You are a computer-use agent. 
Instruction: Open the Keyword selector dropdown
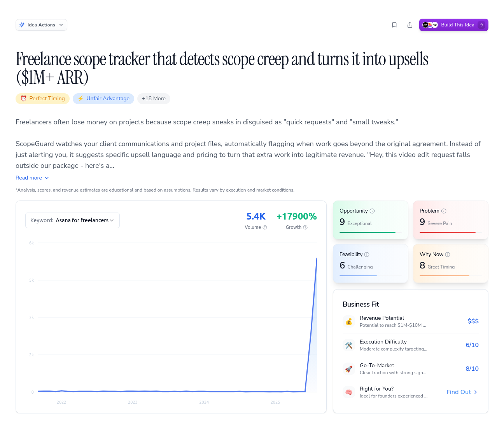tap(72, 220)
